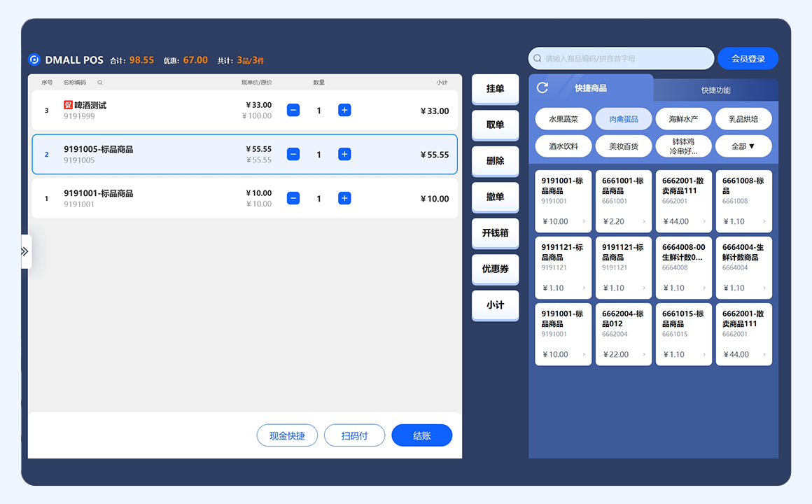
Task: Switch to the 快捷功能 tab
Action: coord(715,90)
